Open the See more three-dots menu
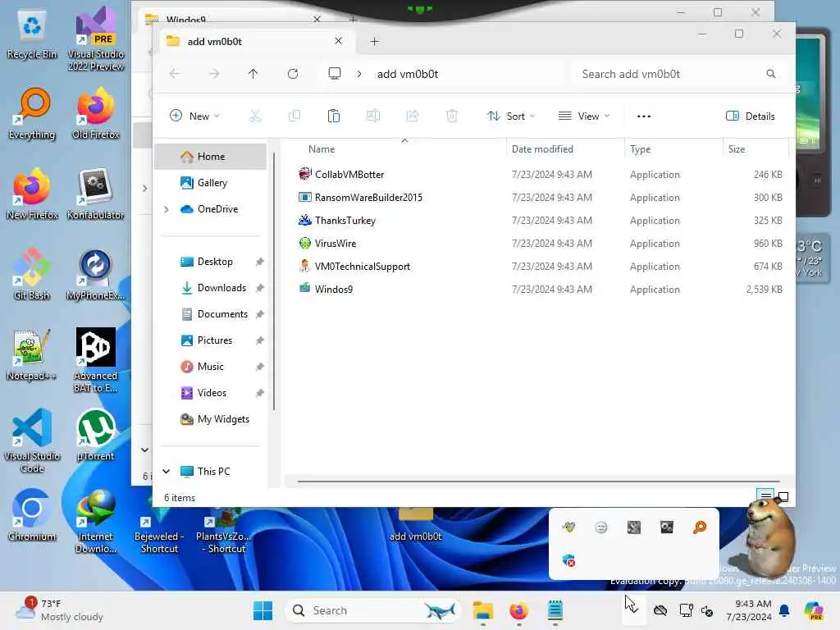Viewport: 840px width, 630px height. coord(643,116)
